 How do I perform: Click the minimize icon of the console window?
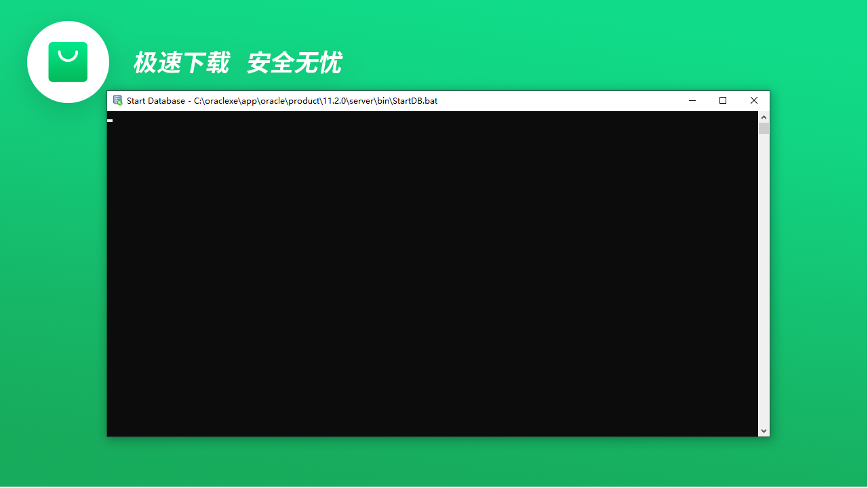click(x=692, y=100)
